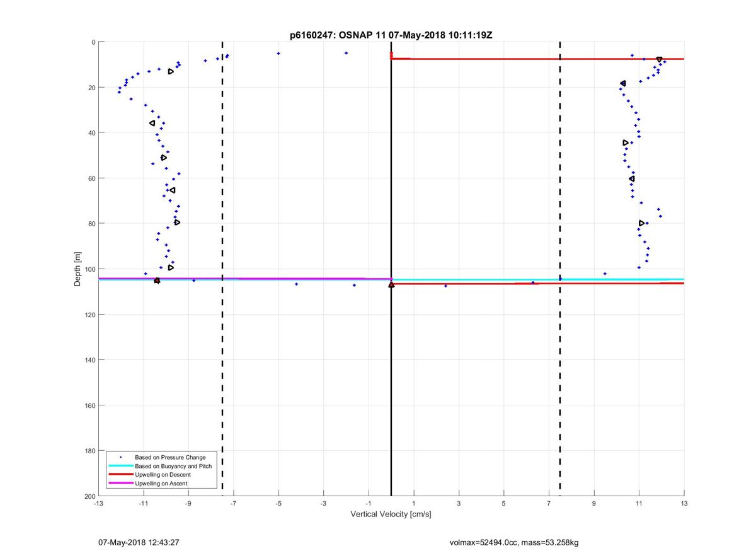
Task: Click x-axis tick label 7
Action: coord(549,503)
